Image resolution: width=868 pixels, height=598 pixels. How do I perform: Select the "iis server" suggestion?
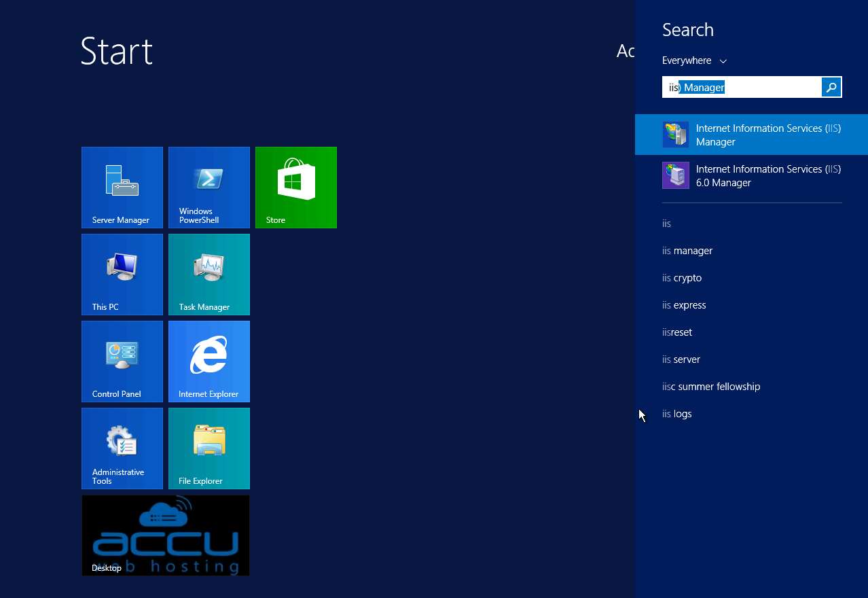pyautogui.click(x=681, y=359)
